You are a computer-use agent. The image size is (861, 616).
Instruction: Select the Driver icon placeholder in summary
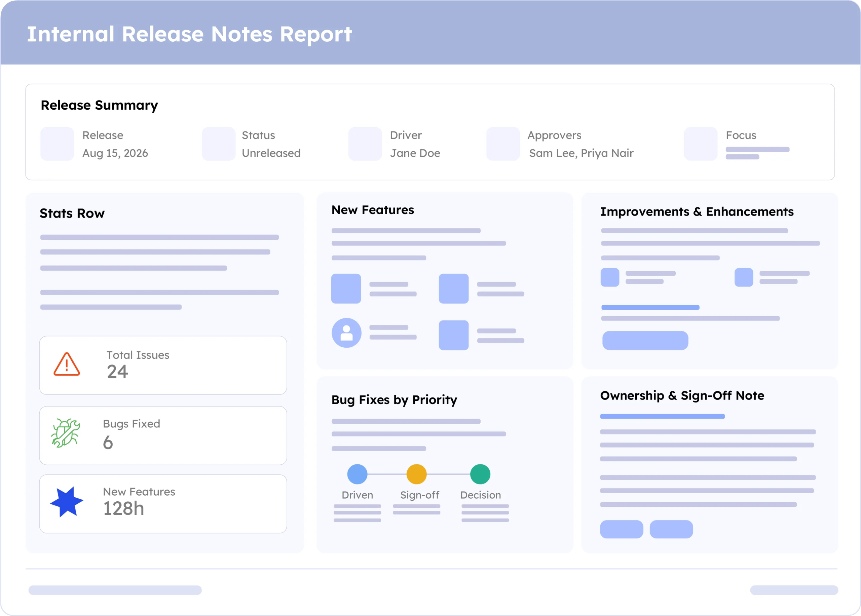365,144
